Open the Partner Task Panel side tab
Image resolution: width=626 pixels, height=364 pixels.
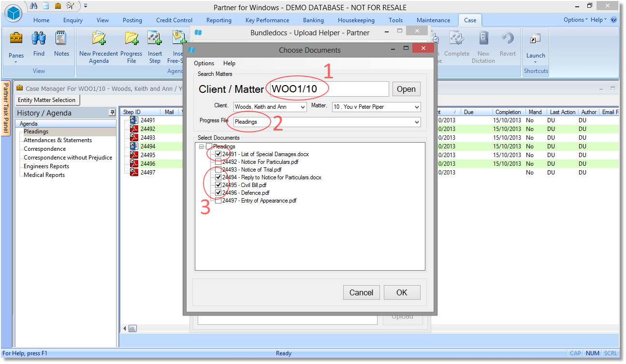[x=6, y=108]
